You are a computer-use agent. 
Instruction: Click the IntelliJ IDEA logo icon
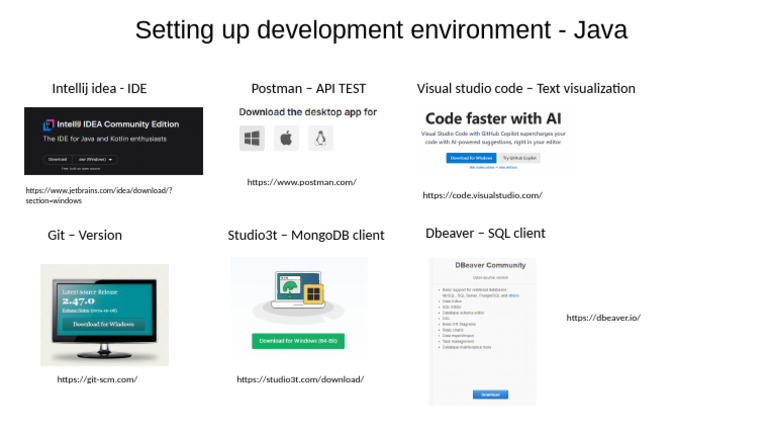[48, 125]
